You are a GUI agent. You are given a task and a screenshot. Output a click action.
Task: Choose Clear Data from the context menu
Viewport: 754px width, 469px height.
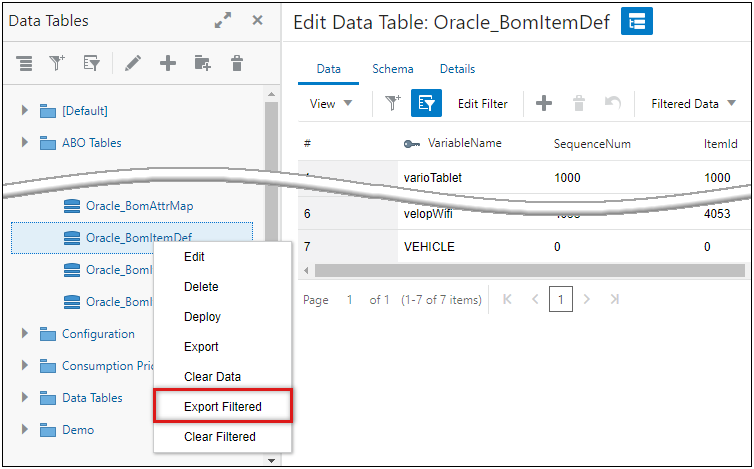(x=223, y=377)
